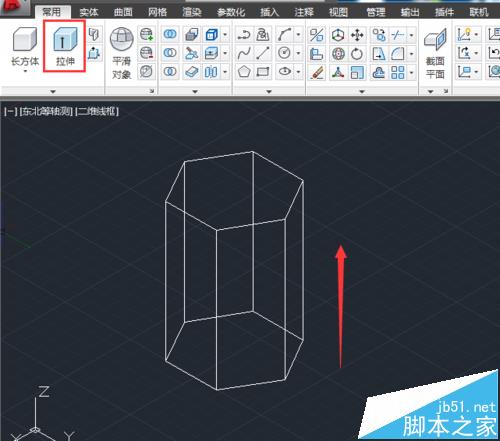Click the Copy objects icon

click(x=379, y=35)
